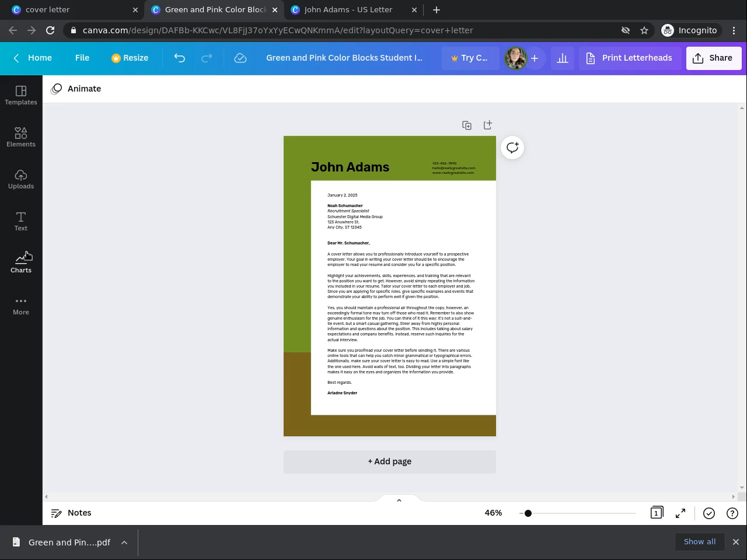This screenshot has height=560, width=747.
Task: Select the 'Ariadne Snyder' signature text
Action: [343, 393]
